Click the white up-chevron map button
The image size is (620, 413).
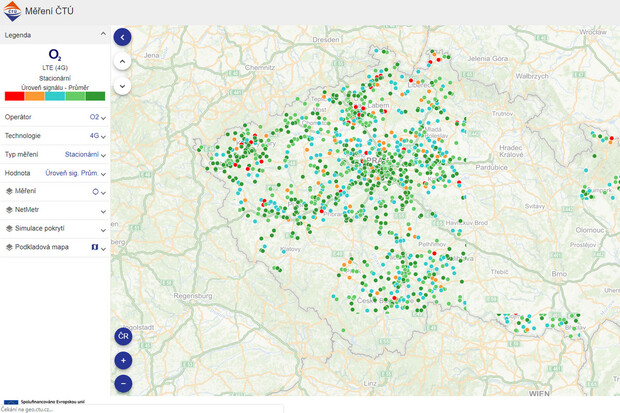pos(123,61)
